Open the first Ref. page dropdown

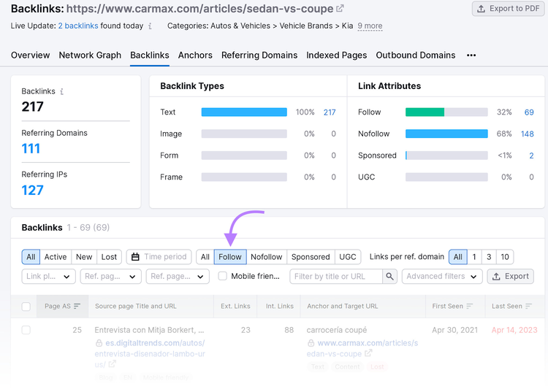[111, 277]
